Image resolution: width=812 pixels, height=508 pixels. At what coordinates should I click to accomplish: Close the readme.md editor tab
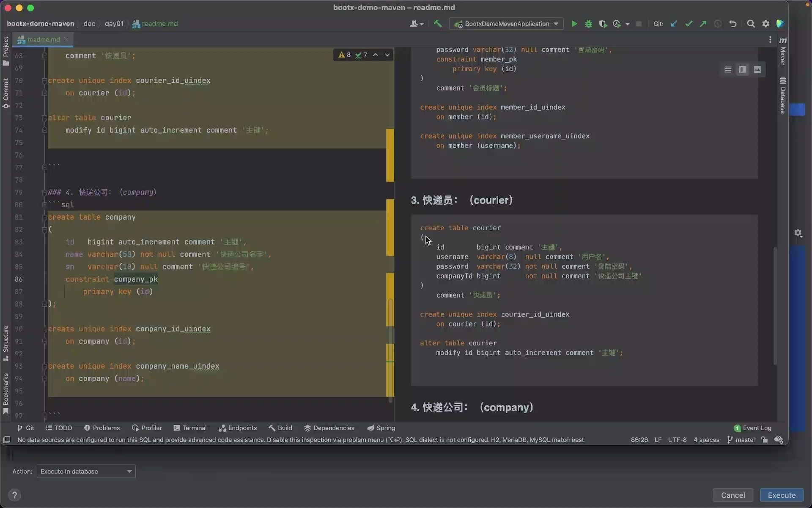(x=66, y=40)
